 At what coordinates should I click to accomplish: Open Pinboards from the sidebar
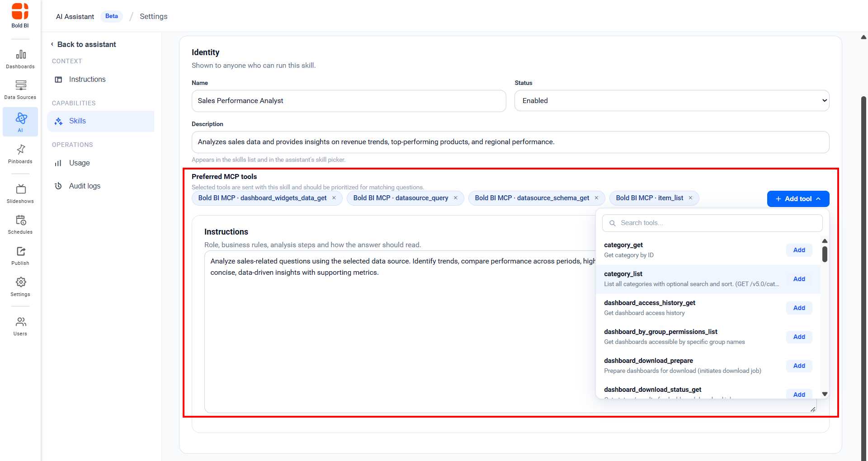(20, 154)
